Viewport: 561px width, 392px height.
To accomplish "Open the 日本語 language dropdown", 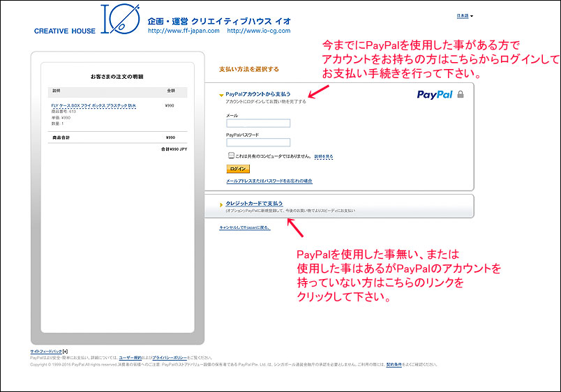I will [465, 16].
